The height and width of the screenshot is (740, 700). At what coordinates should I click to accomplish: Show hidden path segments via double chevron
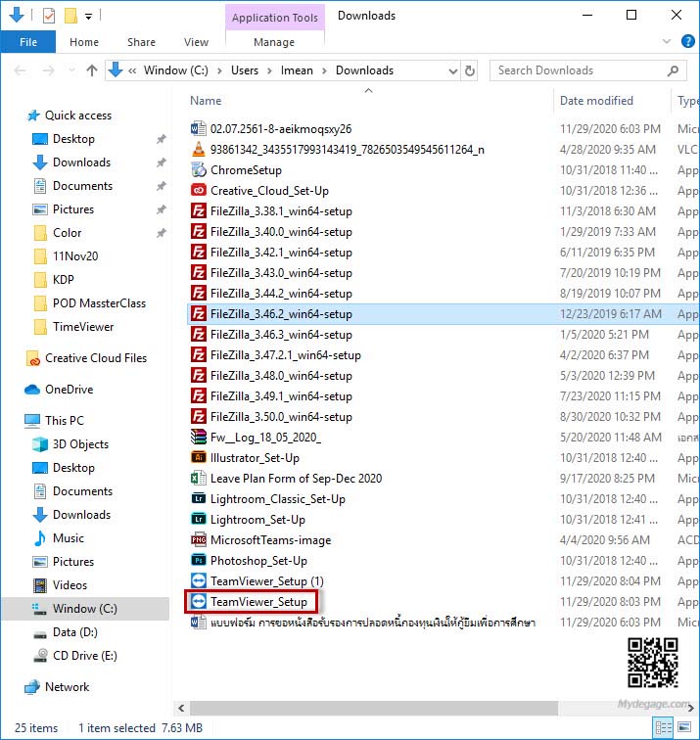point(132,70)
